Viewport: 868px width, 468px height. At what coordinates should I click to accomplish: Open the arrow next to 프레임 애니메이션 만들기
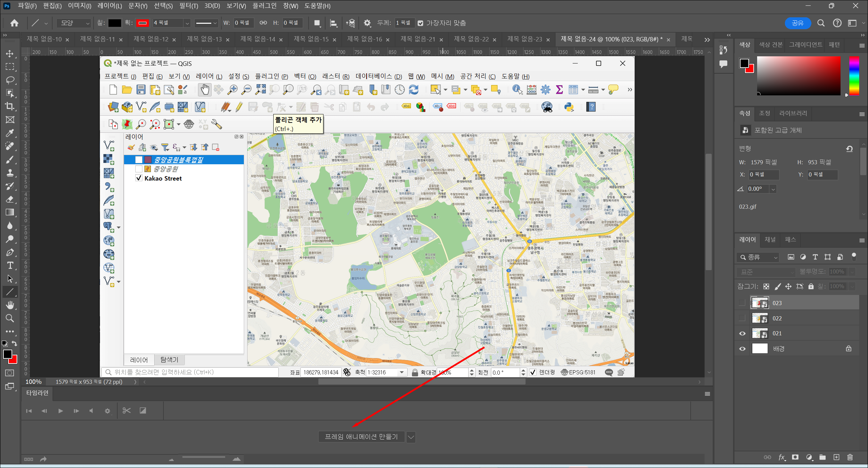[x=411, y=437]
